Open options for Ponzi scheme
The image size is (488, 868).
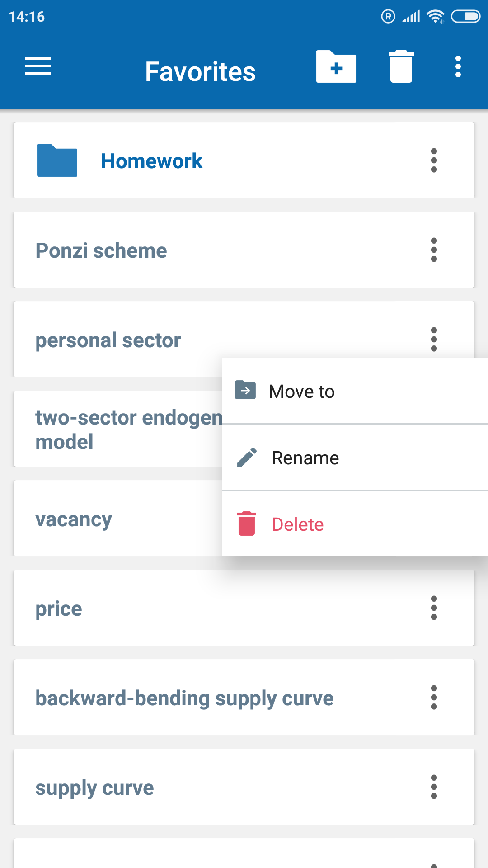(434, 250)
